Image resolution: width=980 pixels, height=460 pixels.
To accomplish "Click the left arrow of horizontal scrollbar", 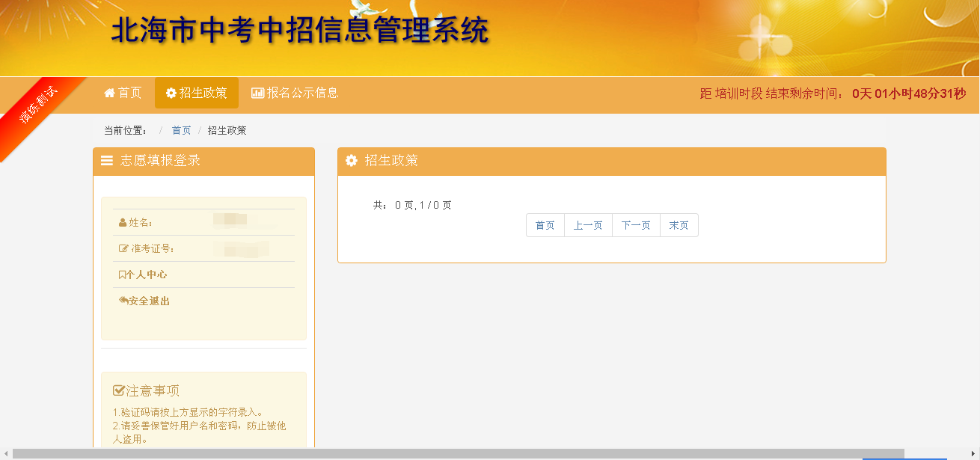I will pos(6,453).
